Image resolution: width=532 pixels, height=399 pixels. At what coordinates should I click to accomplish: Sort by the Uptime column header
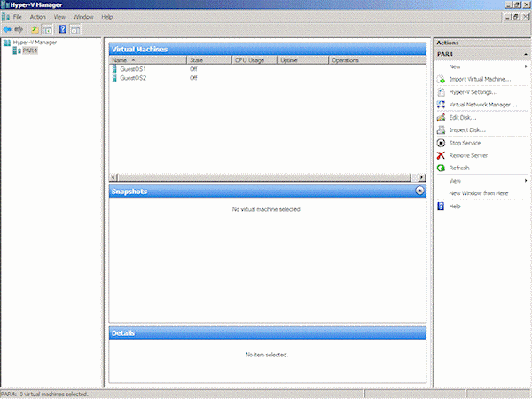pyautogui.click(x=303, y=60)
